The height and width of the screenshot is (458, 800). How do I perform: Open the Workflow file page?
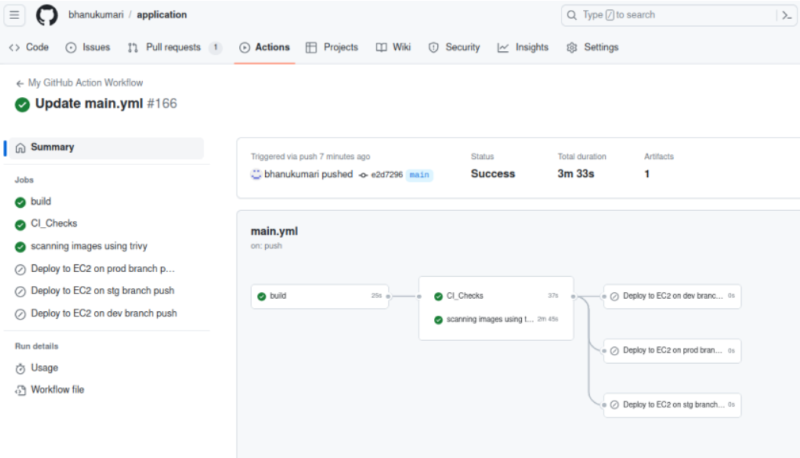click(x=57, y=390)
